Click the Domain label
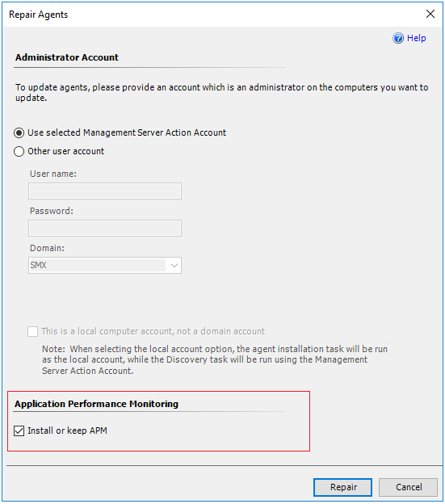The image size is (445, 504). coord(47,248)
